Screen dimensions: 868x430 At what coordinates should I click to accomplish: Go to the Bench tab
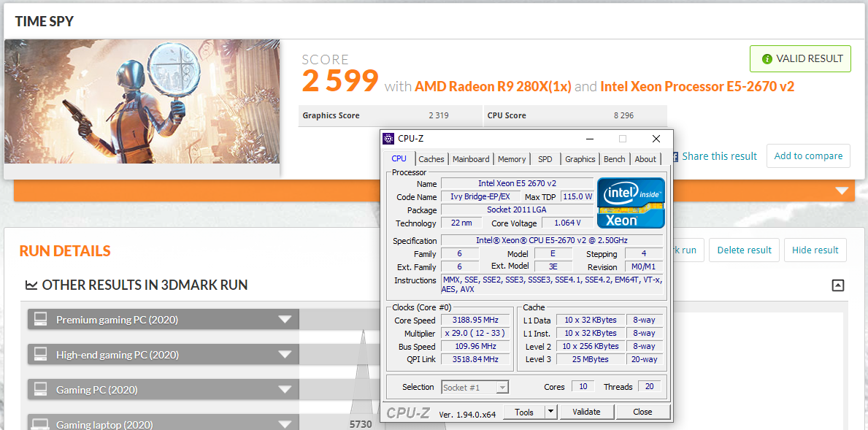[x=614, y=159]
